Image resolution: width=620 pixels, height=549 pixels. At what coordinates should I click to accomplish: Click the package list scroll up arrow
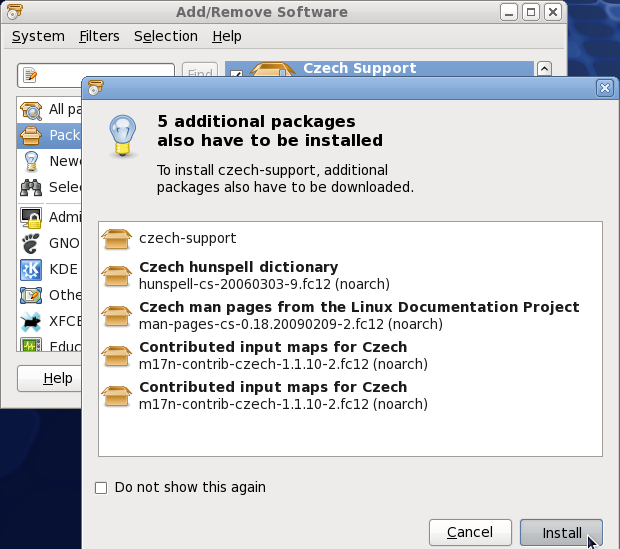click(544, 69)
